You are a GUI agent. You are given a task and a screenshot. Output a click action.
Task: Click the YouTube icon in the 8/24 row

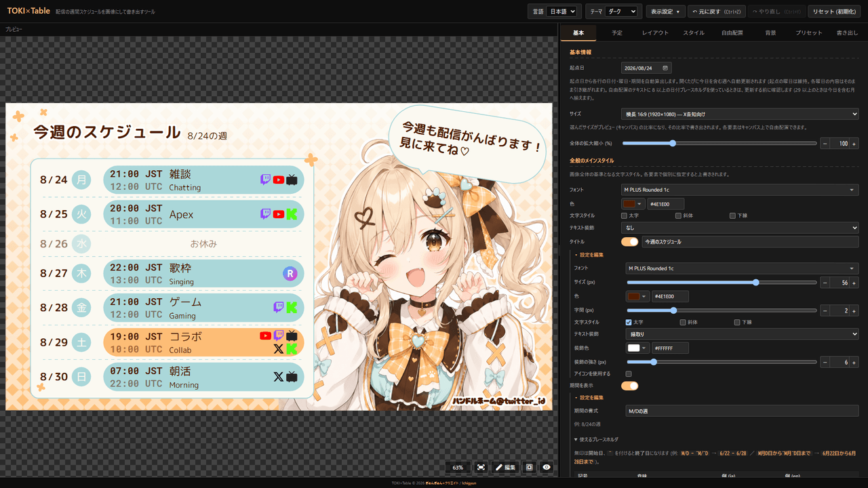279,180
